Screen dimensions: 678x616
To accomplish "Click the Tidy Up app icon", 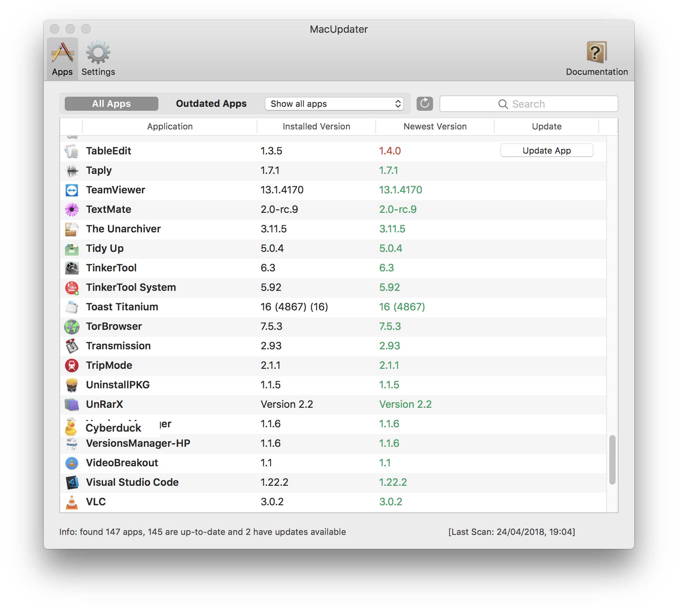I will click(x=72, y=248).
